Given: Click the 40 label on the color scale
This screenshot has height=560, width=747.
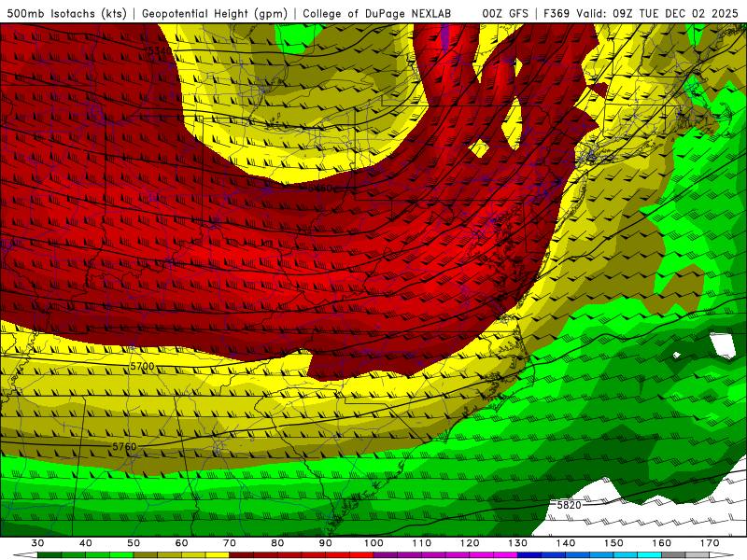Looking at the screenshot, I should coord(86,543).
